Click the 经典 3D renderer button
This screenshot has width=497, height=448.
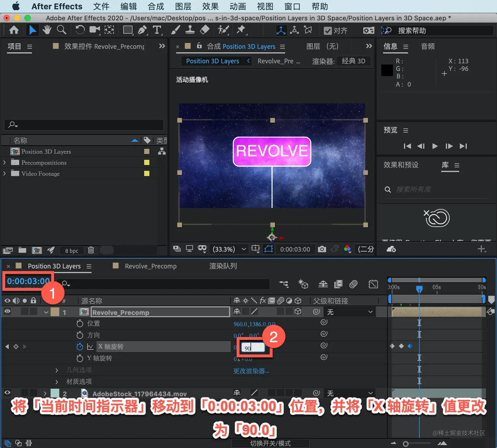point(354,61)
